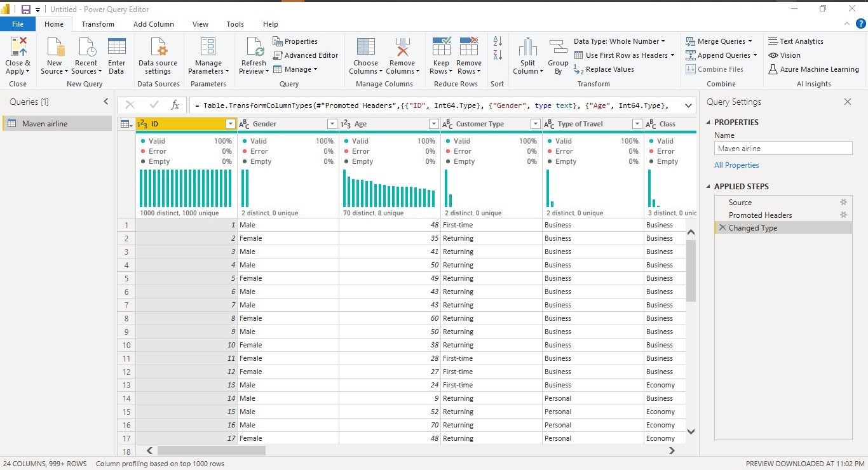Open Age column filter dropdown
Image resolution: width=868 pixels, height=470 pixels.
pos(433,124)
